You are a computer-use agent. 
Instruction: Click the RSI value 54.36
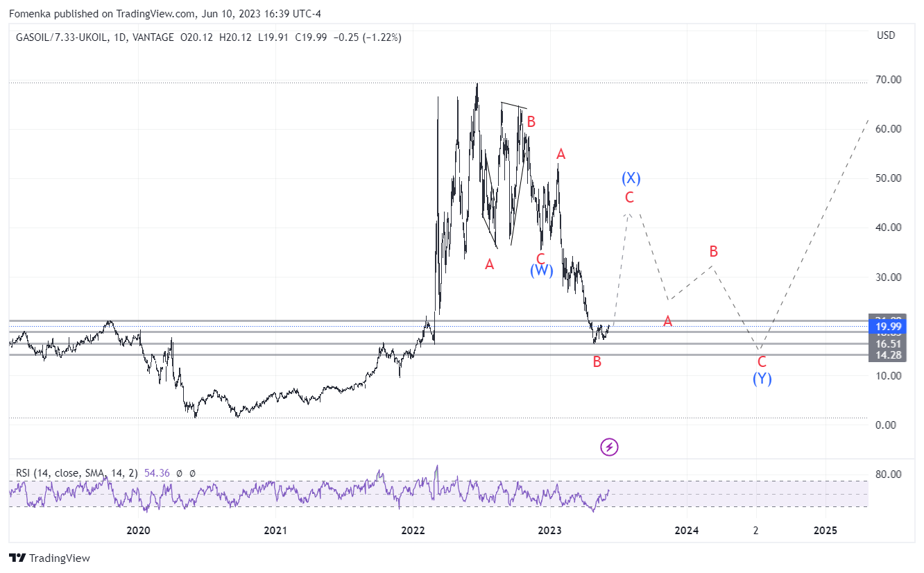[155, 473]
